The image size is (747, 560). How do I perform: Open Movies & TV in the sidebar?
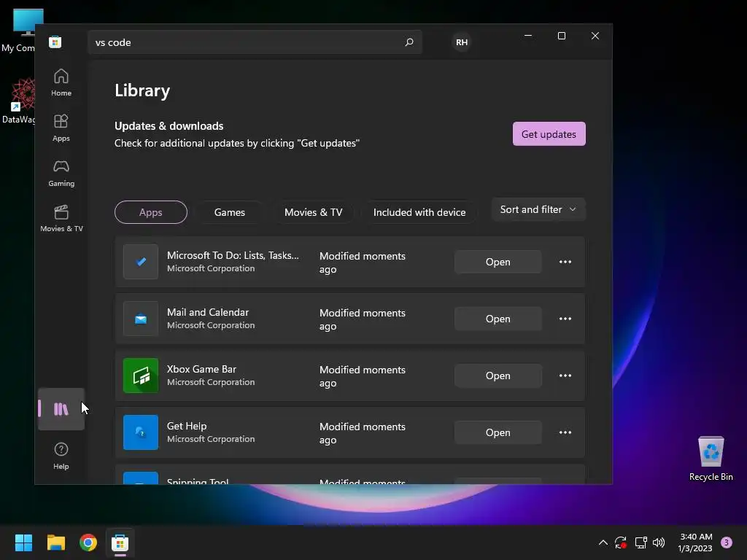(x=61, y=219)
